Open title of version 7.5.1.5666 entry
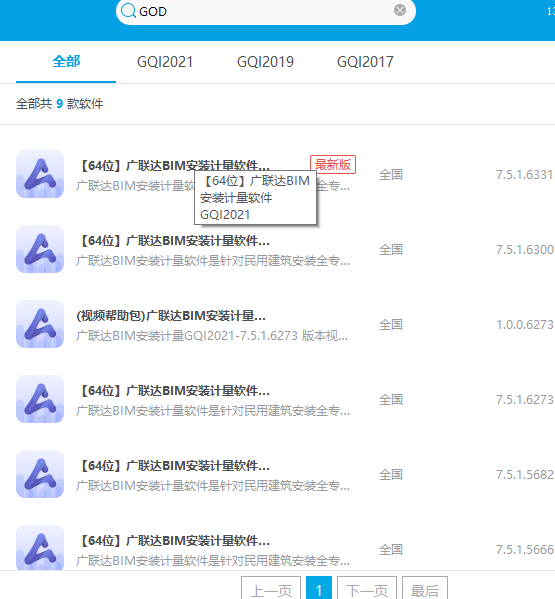Screen dimensions: 555x599 point(174,541)
